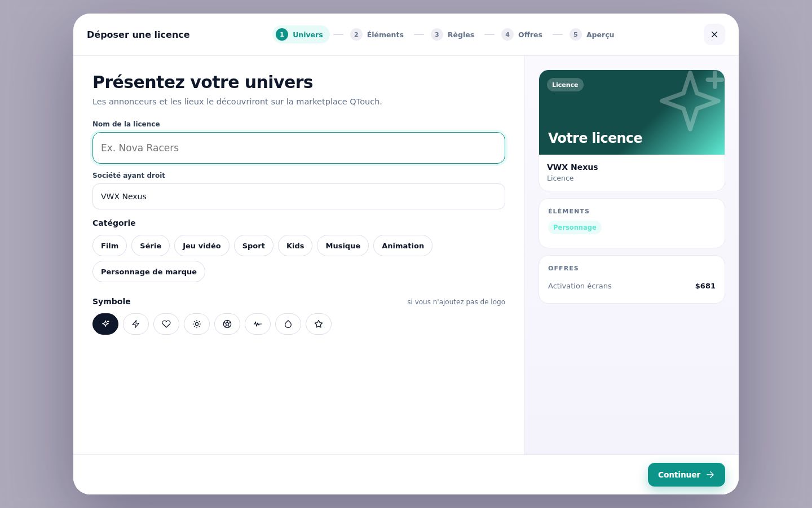This screenshot has width=812, height=508.
Task: Open step 3 Règles
Action: pos(453,34)
